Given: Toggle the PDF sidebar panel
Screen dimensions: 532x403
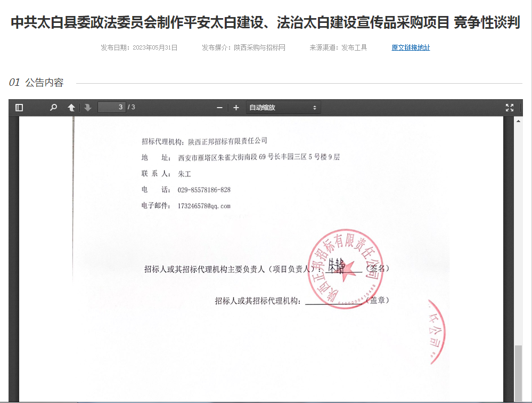Looking at the screenshot, I should coord(19,108).
